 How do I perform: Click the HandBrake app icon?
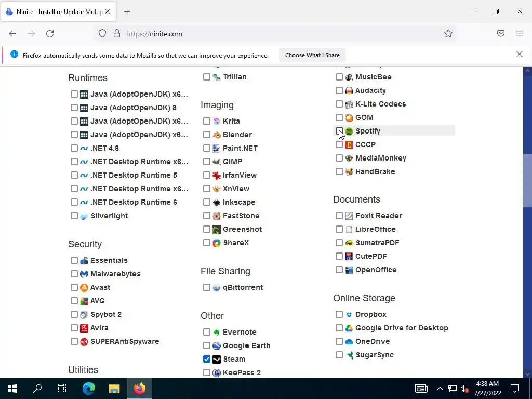coord(349,171)
